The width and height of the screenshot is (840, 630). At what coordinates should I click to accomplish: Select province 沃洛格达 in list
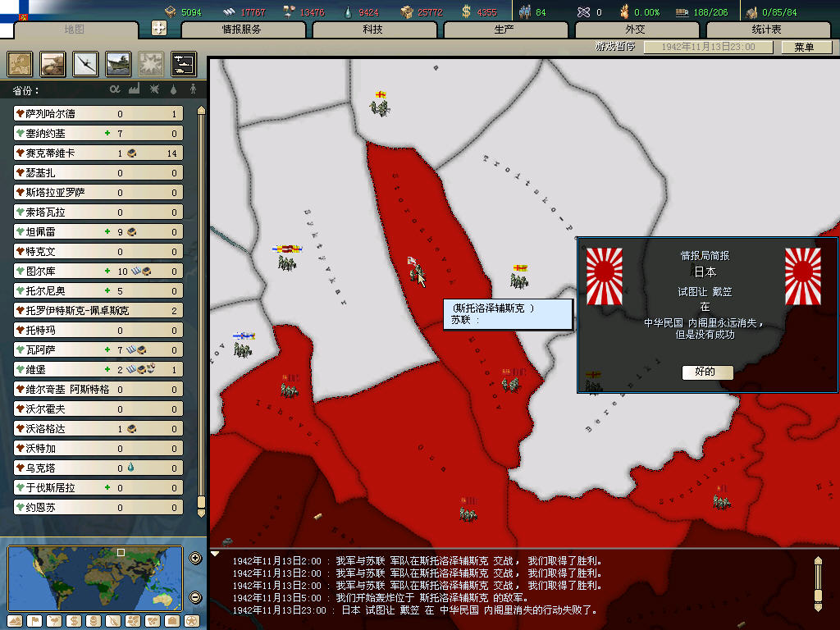coord(98,428)
